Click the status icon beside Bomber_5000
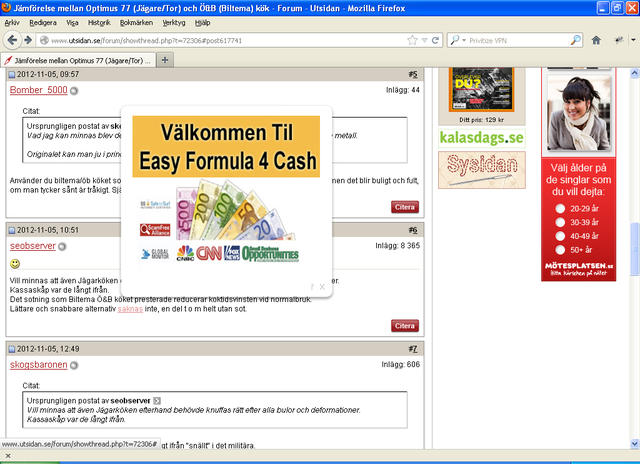 click(74, 91)
